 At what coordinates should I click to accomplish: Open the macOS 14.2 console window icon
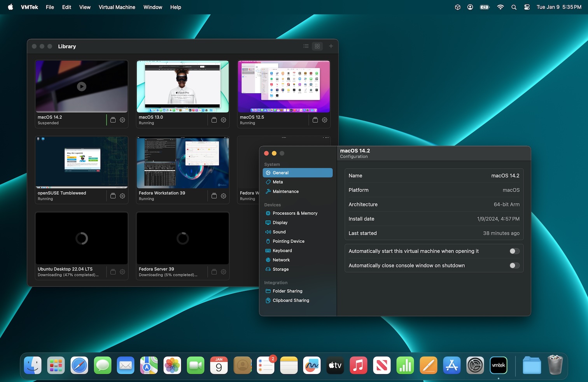(x=113, y=120)
